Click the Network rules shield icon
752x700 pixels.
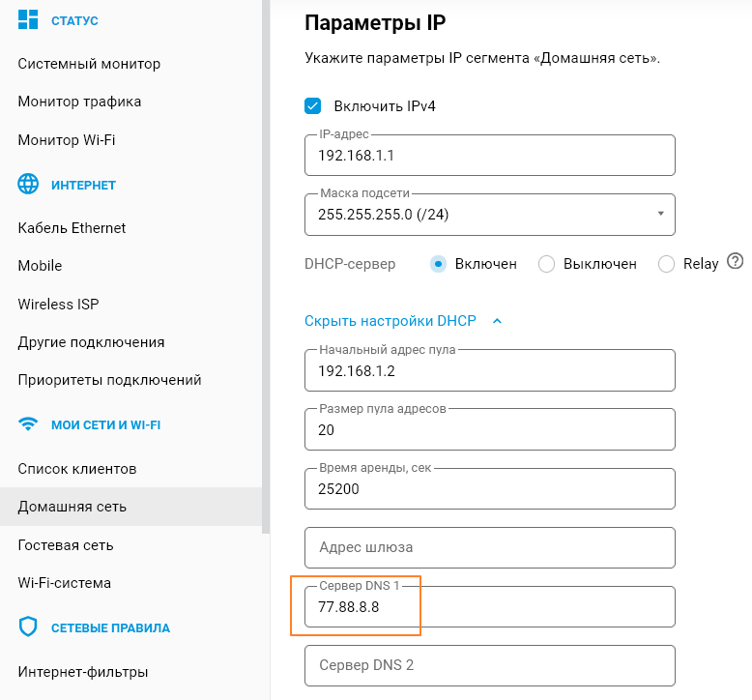[29, 627]
